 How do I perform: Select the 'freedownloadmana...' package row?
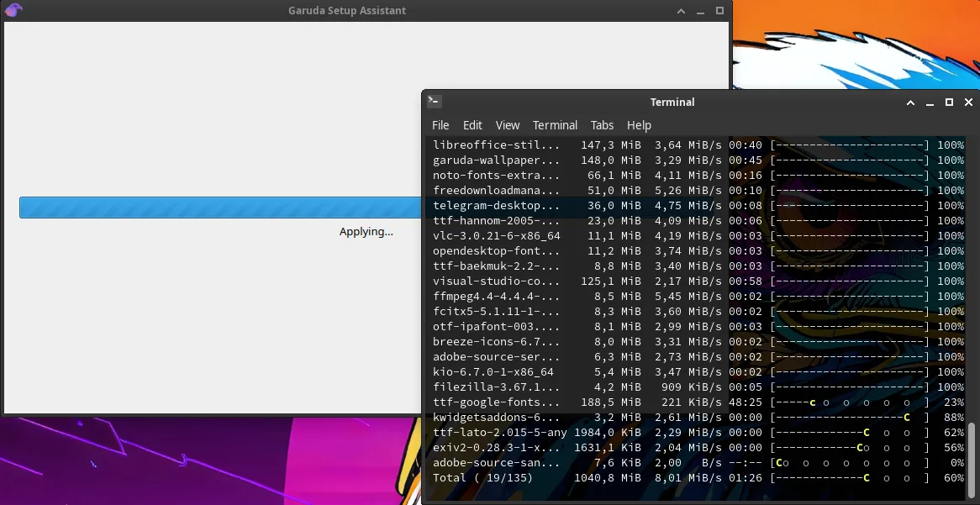click(x=698, y=191)
